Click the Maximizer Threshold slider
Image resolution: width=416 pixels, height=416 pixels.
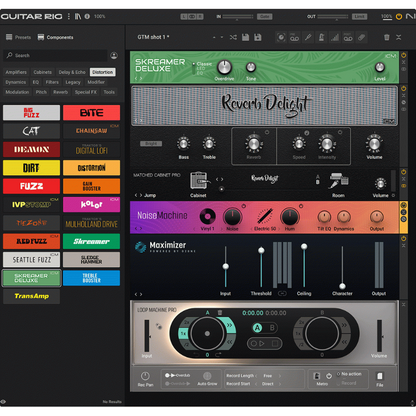[261, 267]
